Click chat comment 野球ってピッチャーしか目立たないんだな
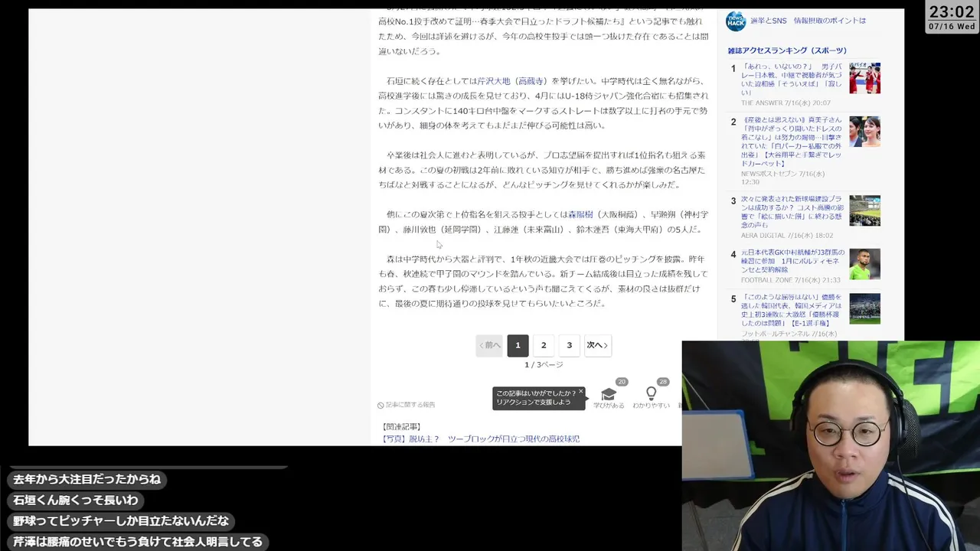 tap(121, 520)
